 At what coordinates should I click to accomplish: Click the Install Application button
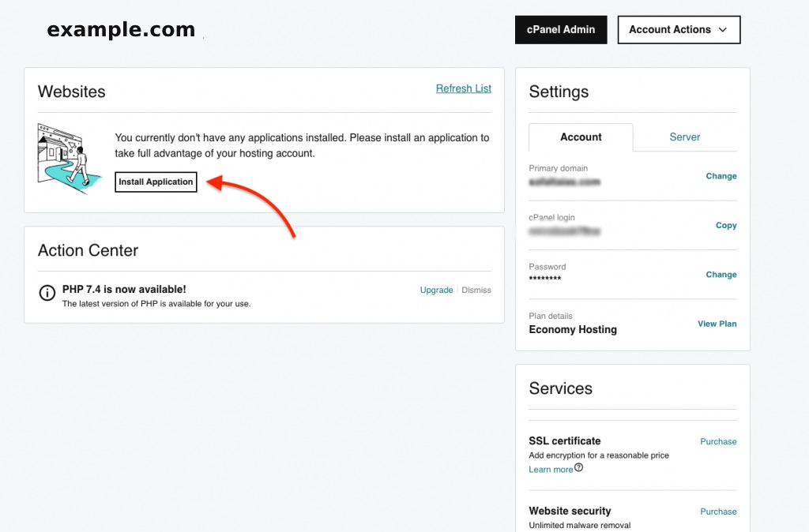coord(156,182)
